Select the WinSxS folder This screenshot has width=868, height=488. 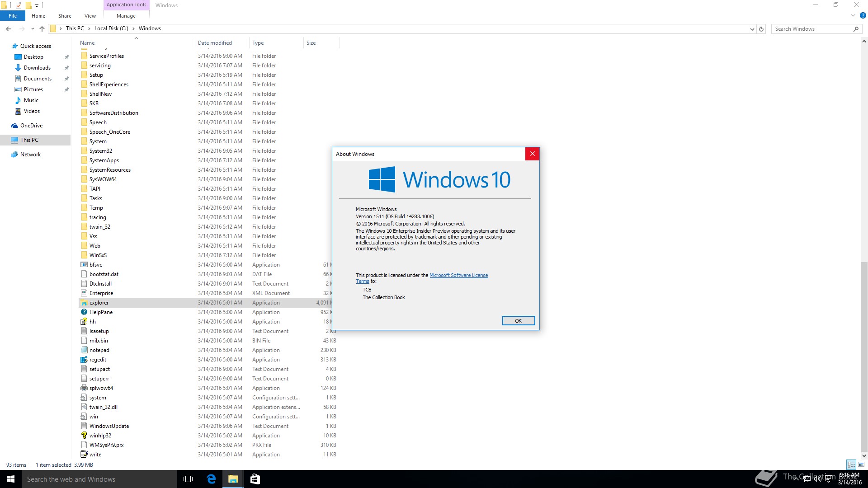(x=98, y=255)
